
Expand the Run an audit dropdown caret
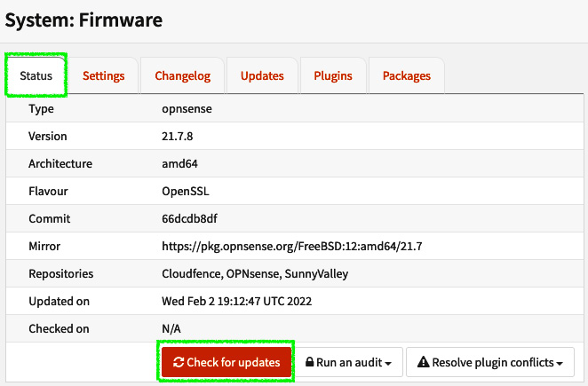tap(388, 364)
